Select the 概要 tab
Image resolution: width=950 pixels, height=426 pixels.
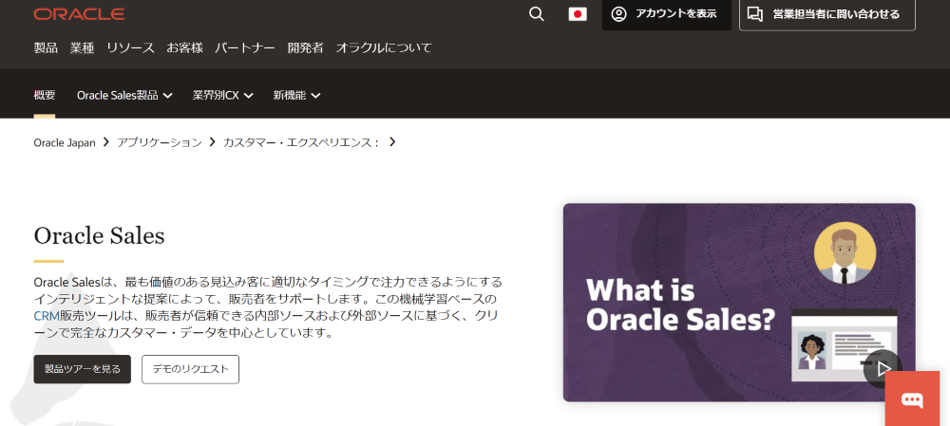tap(44, 95)
